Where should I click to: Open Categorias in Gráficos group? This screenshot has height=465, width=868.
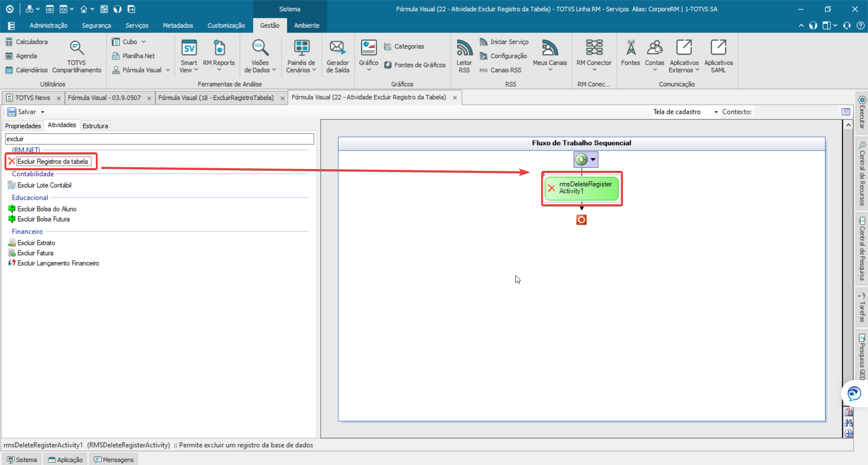pos(404,47)
